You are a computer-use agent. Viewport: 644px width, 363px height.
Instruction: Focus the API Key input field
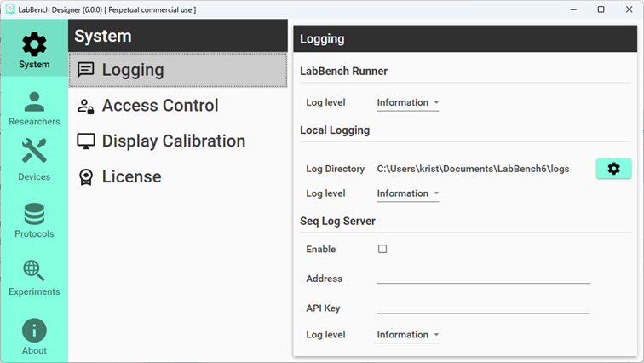pos(483,308)
